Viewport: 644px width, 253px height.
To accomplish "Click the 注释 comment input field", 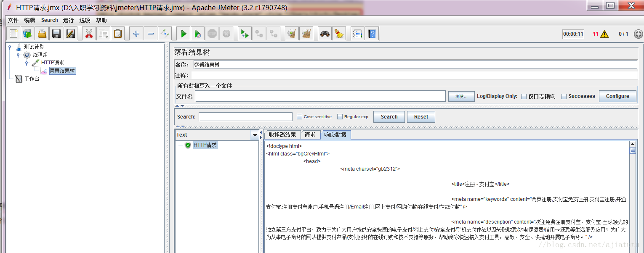I will (x=414, y=75).
